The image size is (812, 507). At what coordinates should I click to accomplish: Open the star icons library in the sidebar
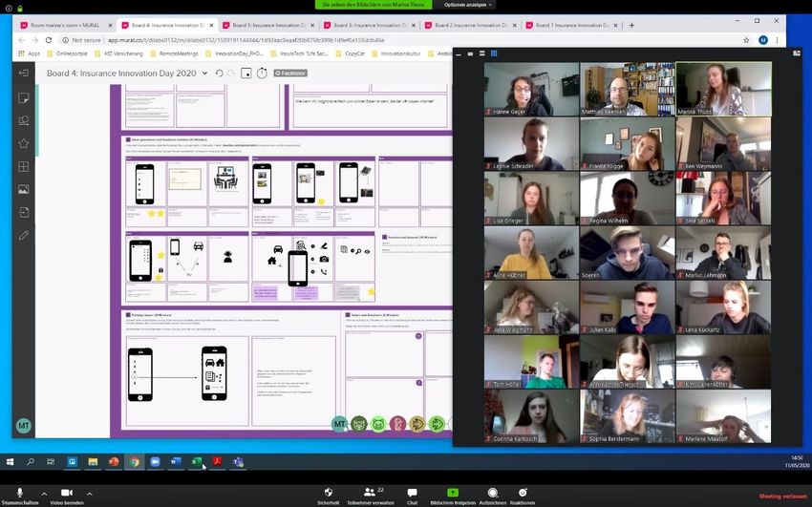point(24,143)
